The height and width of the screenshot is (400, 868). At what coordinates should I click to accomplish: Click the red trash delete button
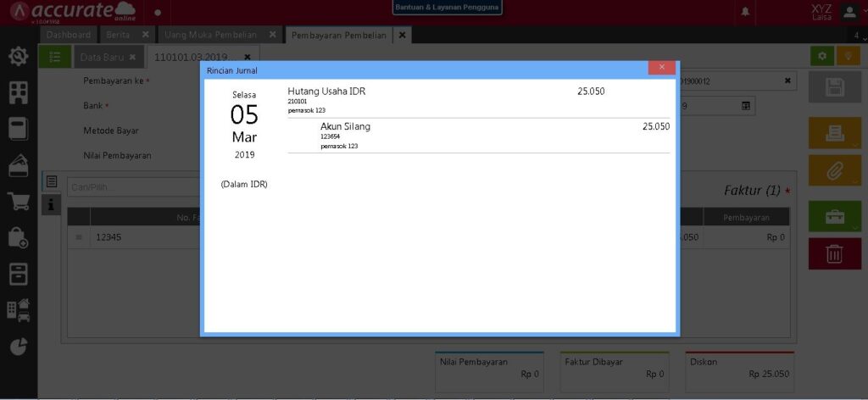[x=834, y=253]
